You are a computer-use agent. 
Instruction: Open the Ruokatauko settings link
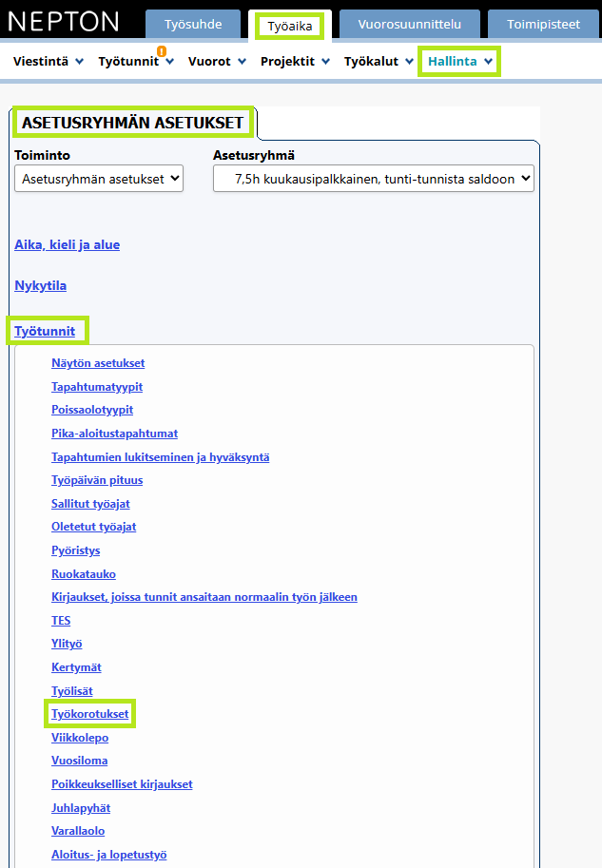84,574
